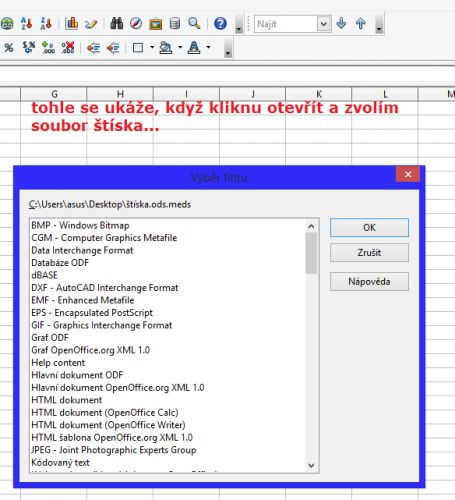455x500 pixels.
Task: Show draw functions with the pencil icon
Action: pyautogui.click(x=91, y=24)
